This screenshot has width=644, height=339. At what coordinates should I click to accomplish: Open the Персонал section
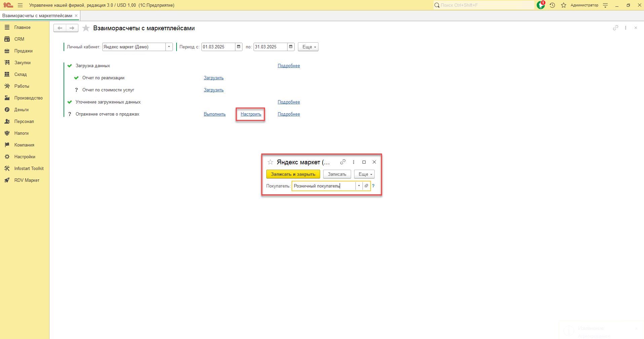[25, 122]
